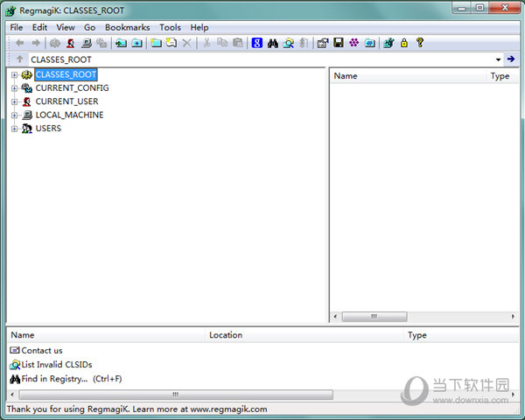This screenshot has width=525, height=420.
Task: Expand the CURRENT_USER tree node
Action: pyautogui.click(x=14, y=101)
